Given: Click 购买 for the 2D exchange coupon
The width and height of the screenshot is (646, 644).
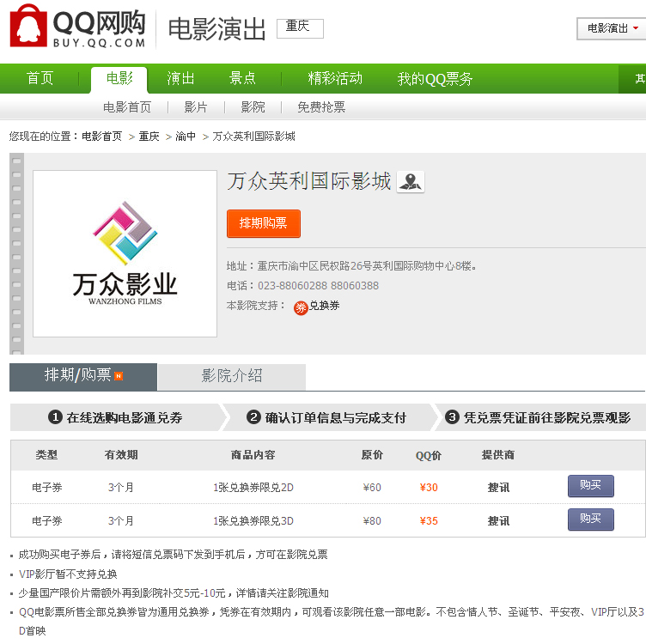Looking at the screenshot, I should coord(590,486).
